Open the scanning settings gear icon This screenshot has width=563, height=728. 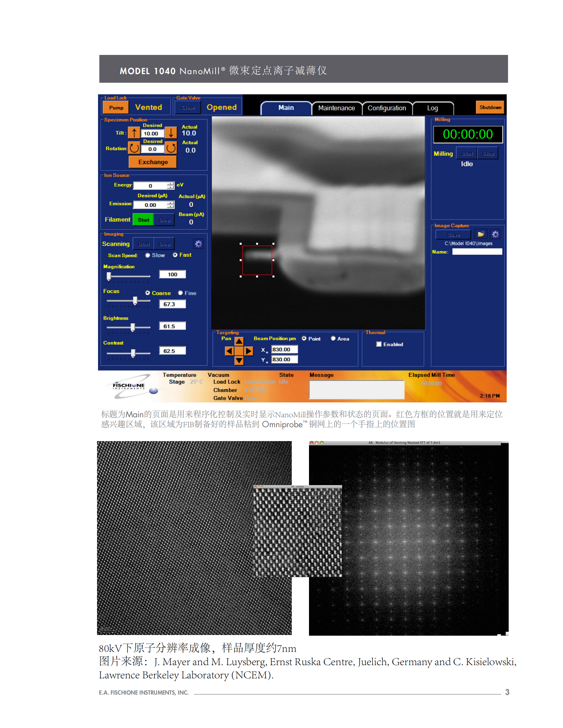click(199, 244)
